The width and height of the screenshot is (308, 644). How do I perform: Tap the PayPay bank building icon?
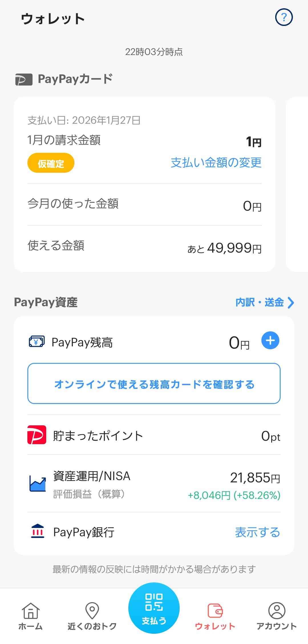pyautogui.click(x=37, y=531)
